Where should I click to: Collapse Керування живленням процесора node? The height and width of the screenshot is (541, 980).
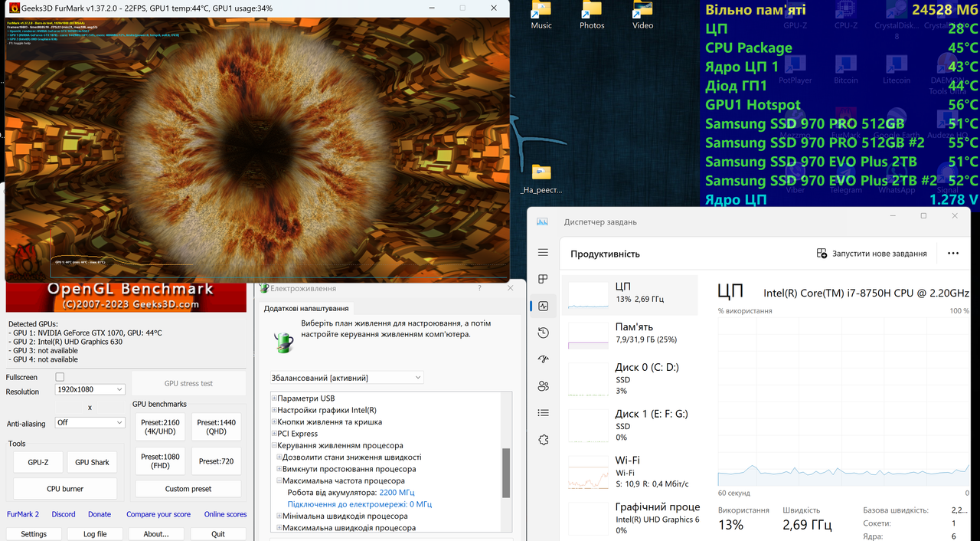point(274,445)
